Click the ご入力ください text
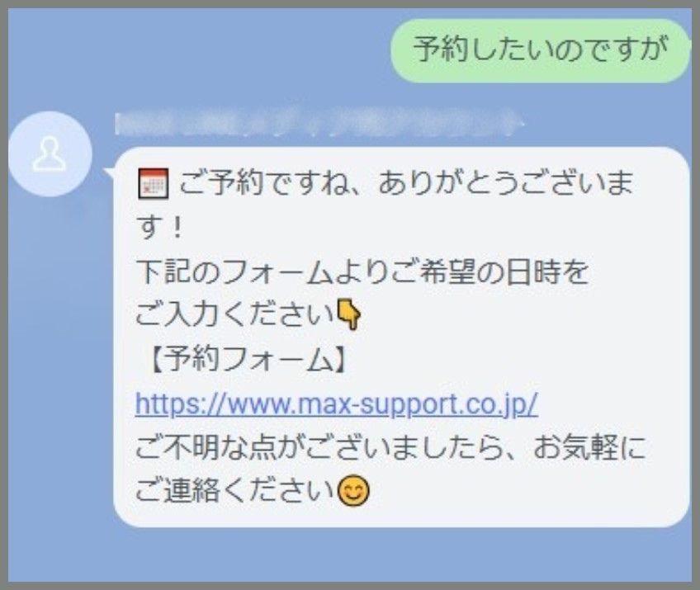Image resolution: width=700 pixels, height=590 pixels. (235, 314)
